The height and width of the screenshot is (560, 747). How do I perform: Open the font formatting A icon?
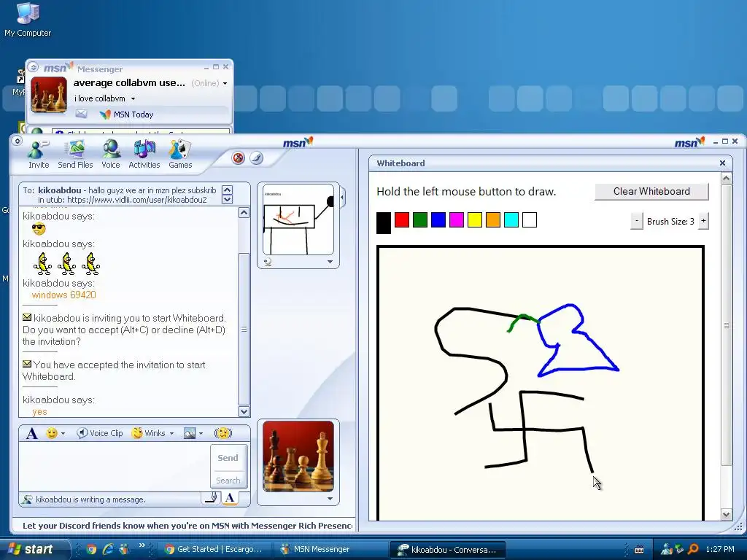(32, 433)
